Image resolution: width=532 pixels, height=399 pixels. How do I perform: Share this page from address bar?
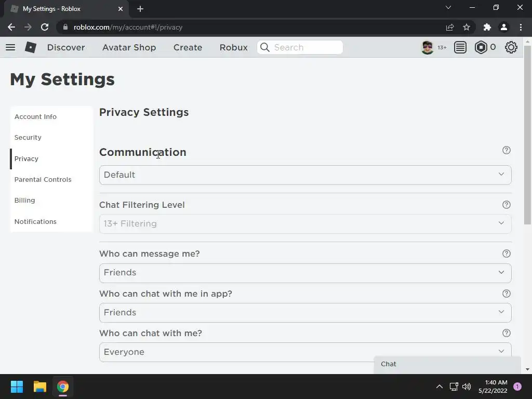[x=449, y=27]
